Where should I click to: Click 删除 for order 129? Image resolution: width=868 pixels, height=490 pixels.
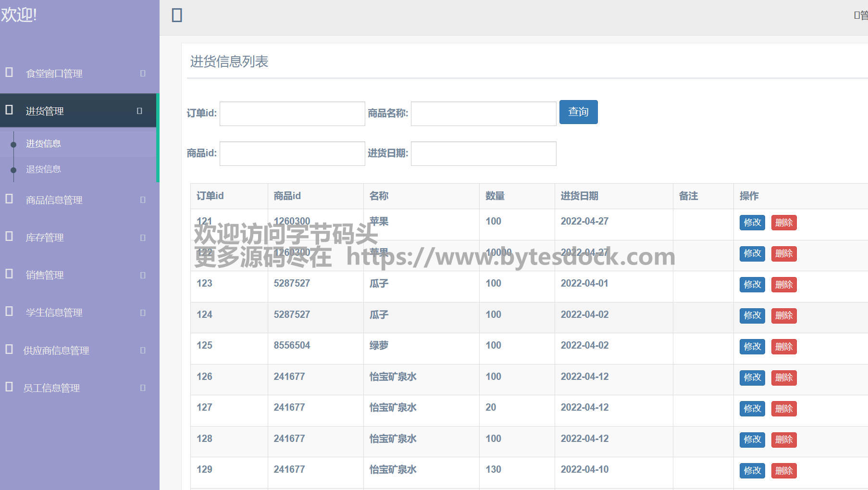click(x=783, y=470)
